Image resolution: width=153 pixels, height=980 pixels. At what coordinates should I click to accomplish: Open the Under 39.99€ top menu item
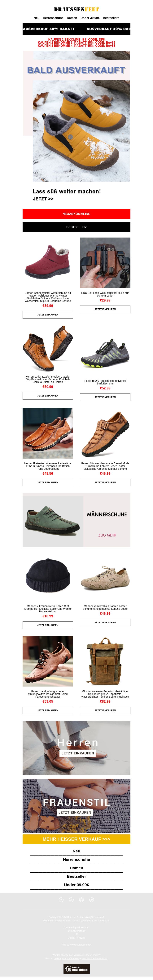(x=90, y=18)
